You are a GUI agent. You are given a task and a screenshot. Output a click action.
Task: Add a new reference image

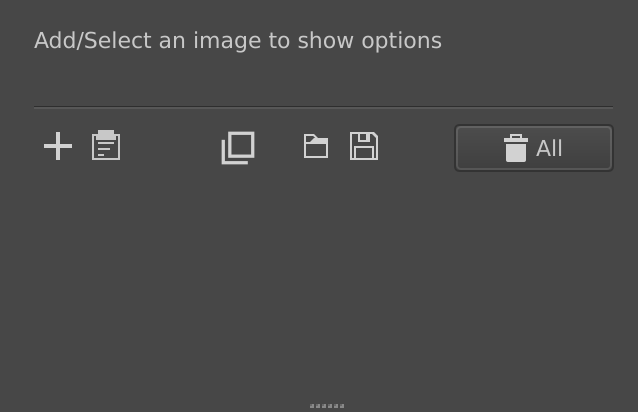(x=58, y=146)
